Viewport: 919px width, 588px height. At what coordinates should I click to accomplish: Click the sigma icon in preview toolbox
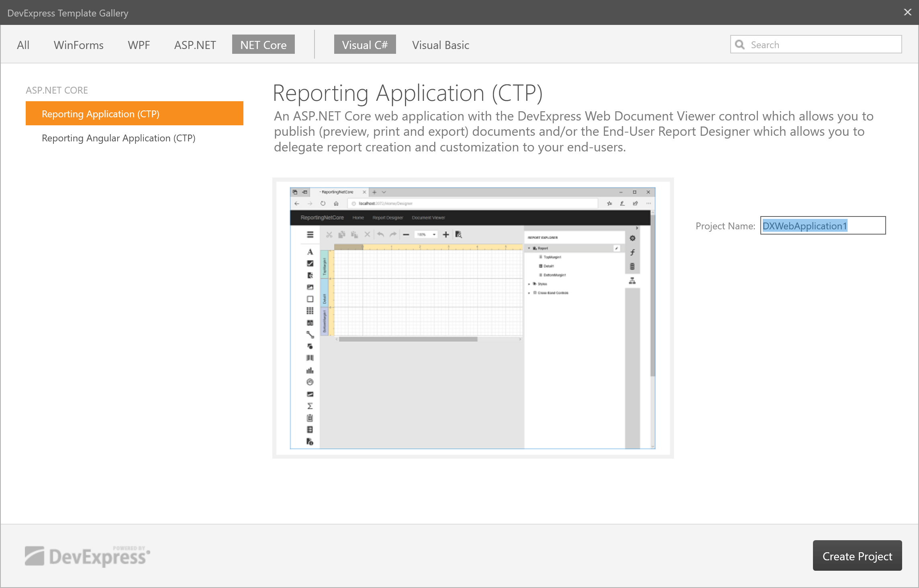click(x=310, y=406)
